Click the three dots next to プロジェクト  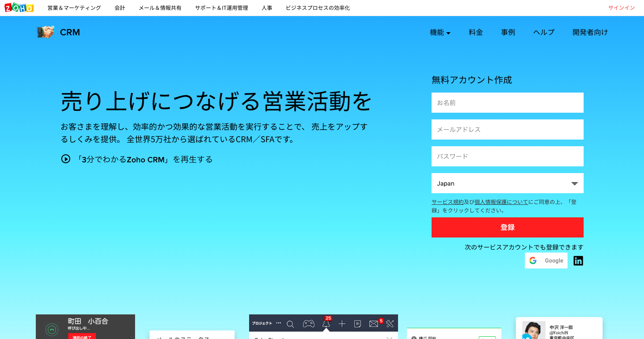(x=279, y=323)
